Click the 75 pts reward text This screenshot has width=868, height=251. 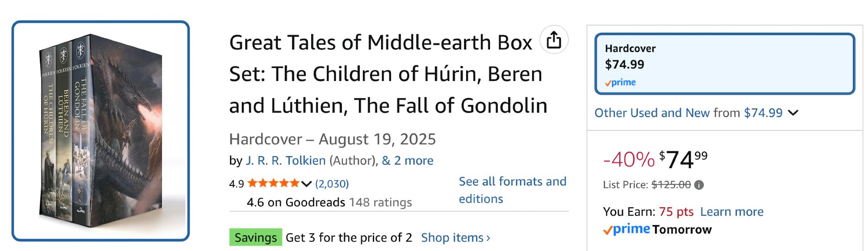[676, 212]
